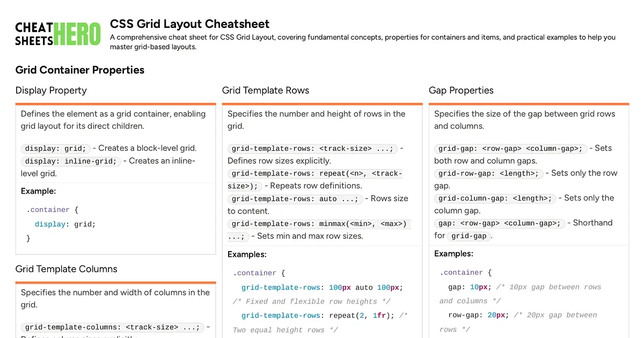Select the Display Property section heading
The width and height of the screenshot is (644, 338).
[51, 90]
